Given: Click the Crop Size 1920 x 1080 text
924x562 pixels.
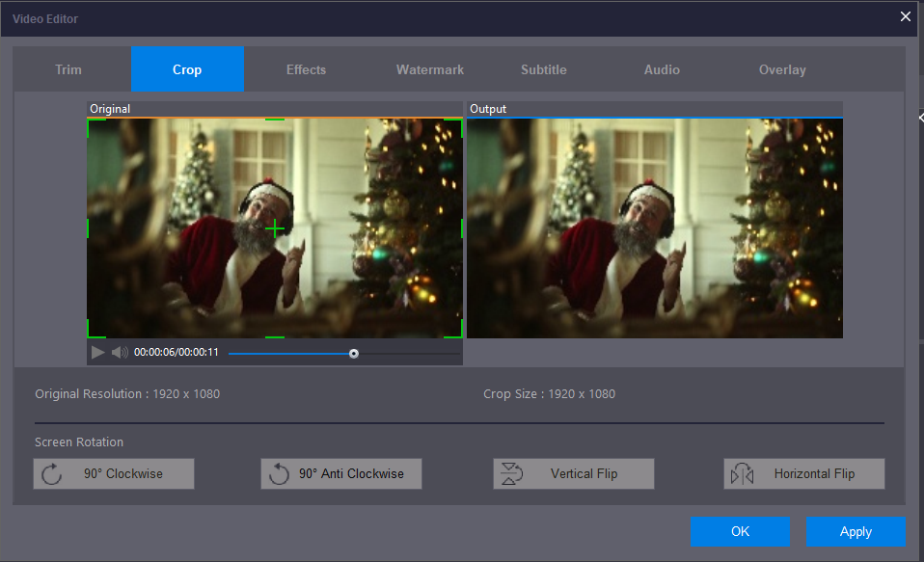Looking at the screenshot, I should click(x=549, y=393).
